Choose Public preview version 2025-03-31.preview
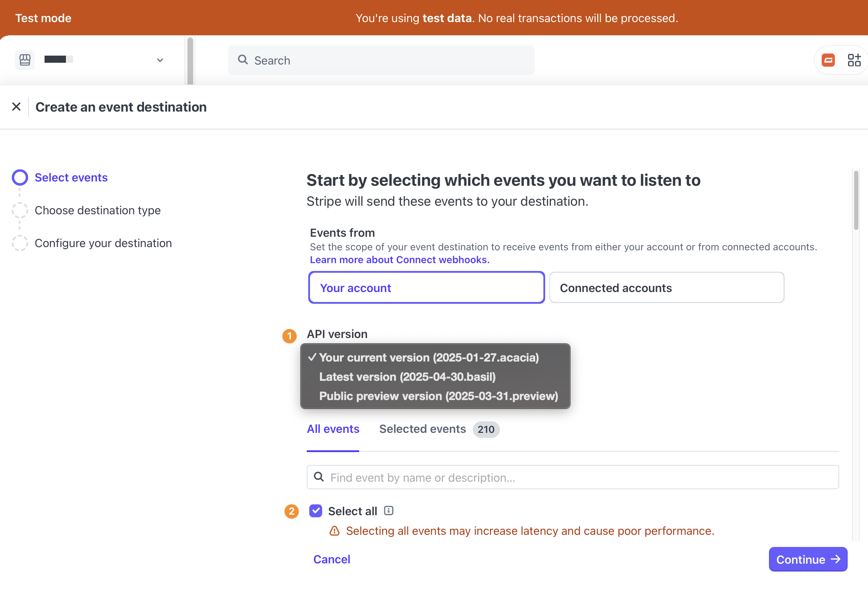 click(435, 396)
